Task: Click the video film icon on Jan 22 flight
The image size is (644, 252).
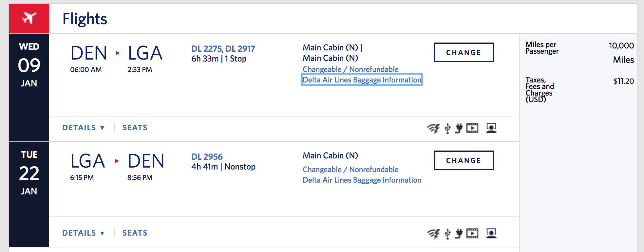Action: point(472,233)
